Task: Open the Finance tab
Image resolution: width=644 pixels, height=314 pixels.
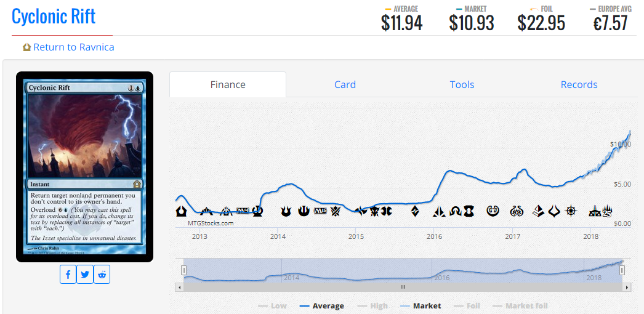Action: pyautogui.click(x=228, y=84)
